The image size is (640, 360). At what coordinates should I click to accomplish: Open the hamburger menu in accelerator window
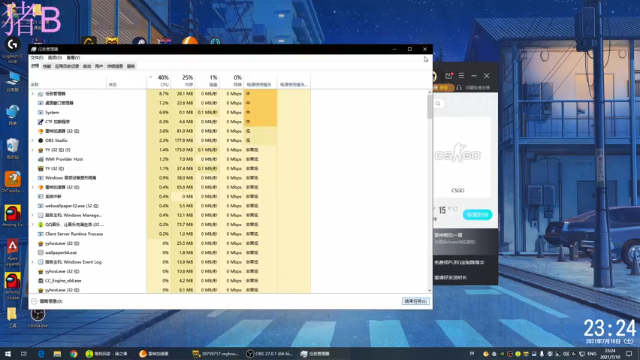click(461, 76)
